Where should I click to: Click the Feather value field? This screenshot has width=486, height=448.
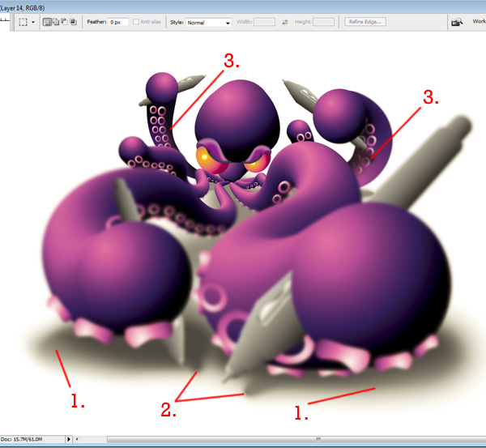118,23
